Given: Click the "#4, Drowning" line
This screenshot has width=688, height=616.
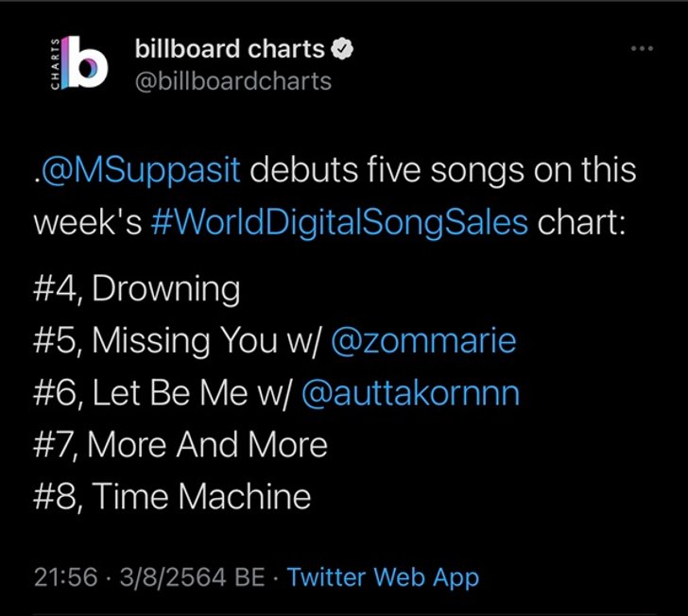Looking at the screenshot, I should coord(137,288).
